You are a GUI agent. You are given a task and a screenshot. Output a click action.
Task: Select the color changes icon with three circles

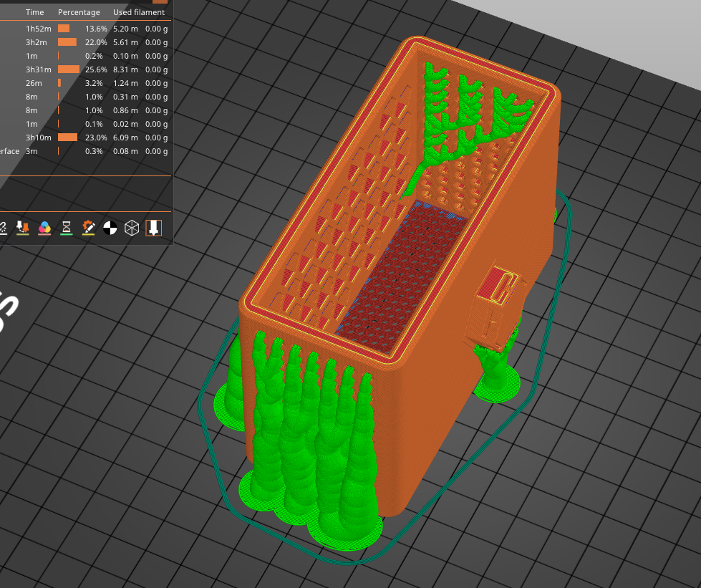click(x=44, y=228)
